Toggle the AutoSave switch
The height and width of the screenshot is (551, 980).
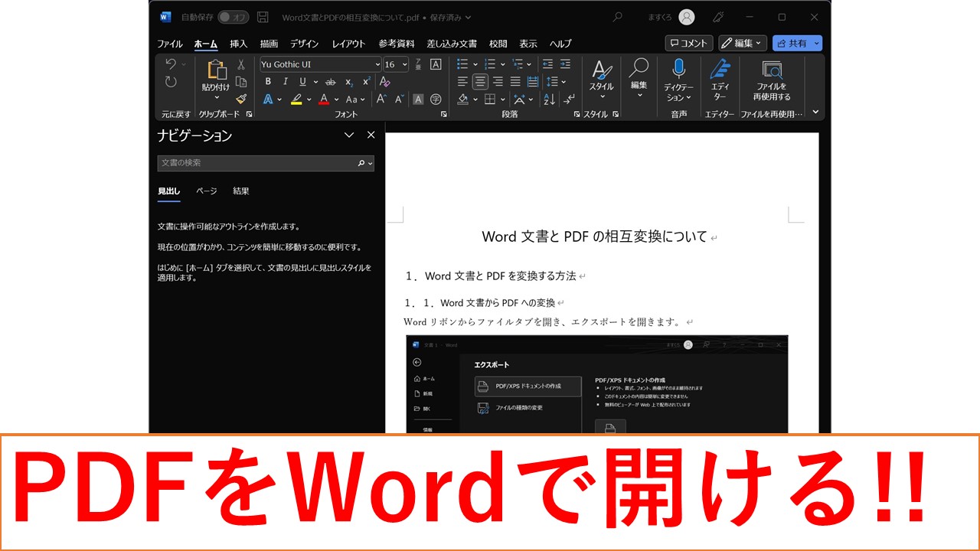click(x=234, y=17)
